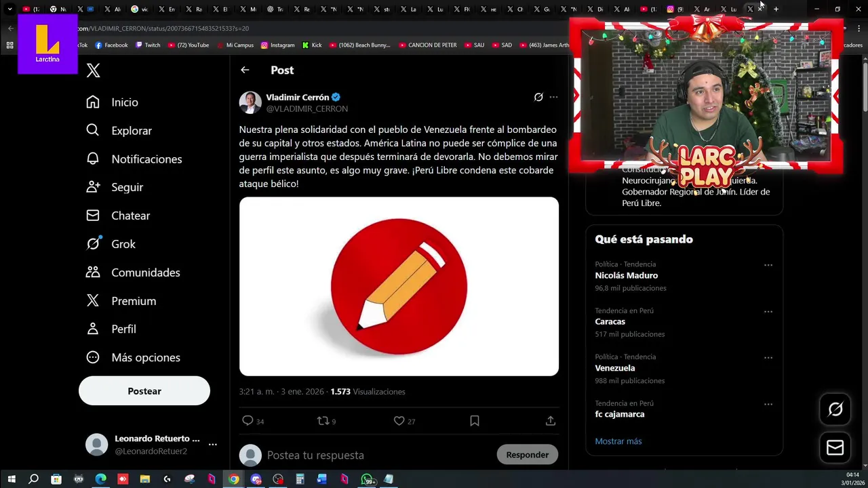Open Calculator from the taskbar

(300, 479)
